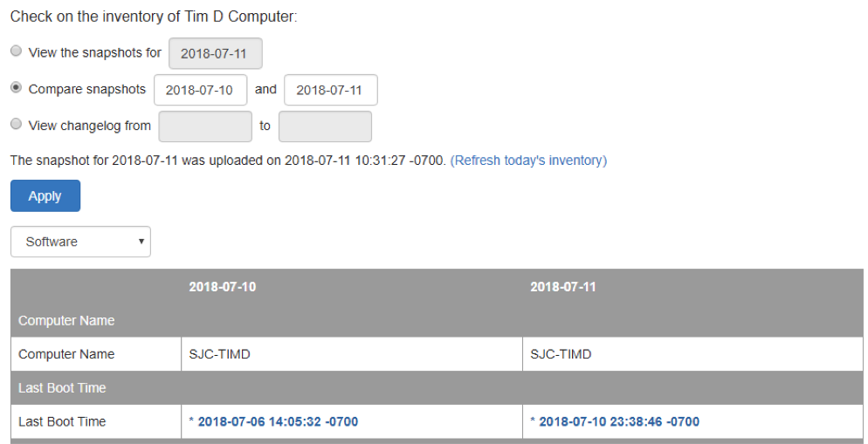
Task: Click the Computer Name section header row
Action: pyautogui.click(x=66, y=320)
